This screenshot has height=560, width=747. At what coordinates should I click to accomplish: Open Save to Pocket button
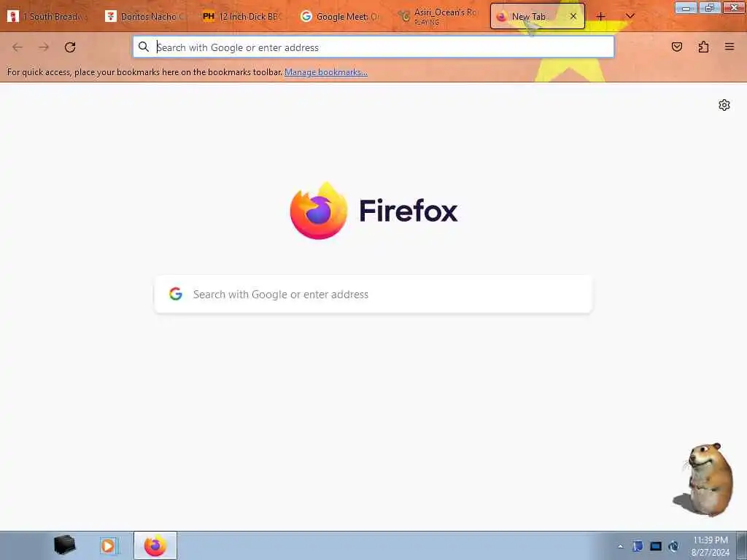[x=677, y=47]
